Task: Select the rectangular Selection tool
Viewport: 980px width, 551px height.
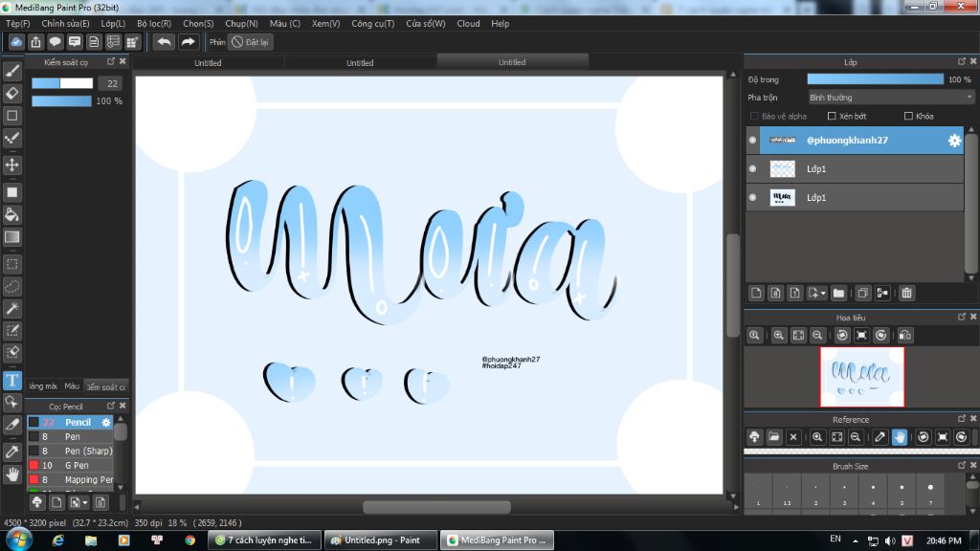Action: [x=11, y=264]
